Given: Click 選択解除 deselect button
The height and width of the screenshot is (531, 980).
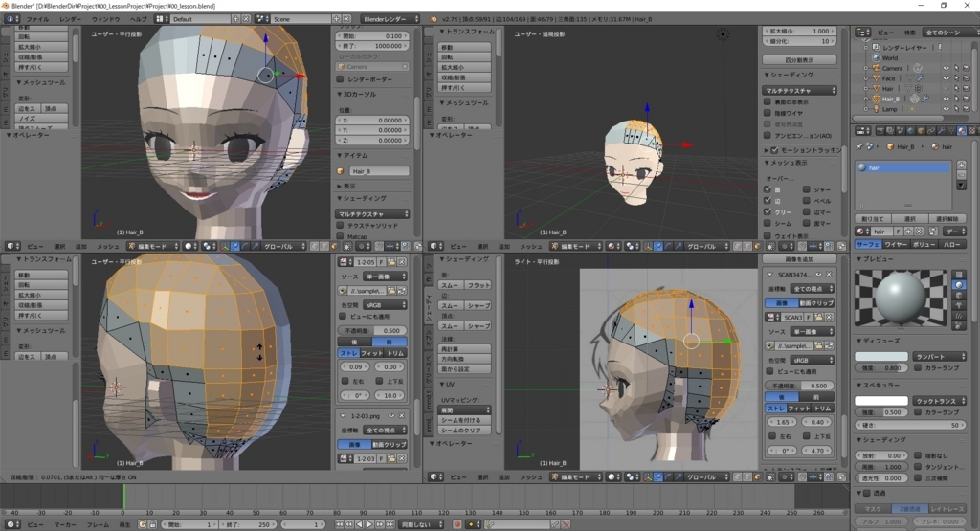Looking at the screenshot, I should (947, 219).
